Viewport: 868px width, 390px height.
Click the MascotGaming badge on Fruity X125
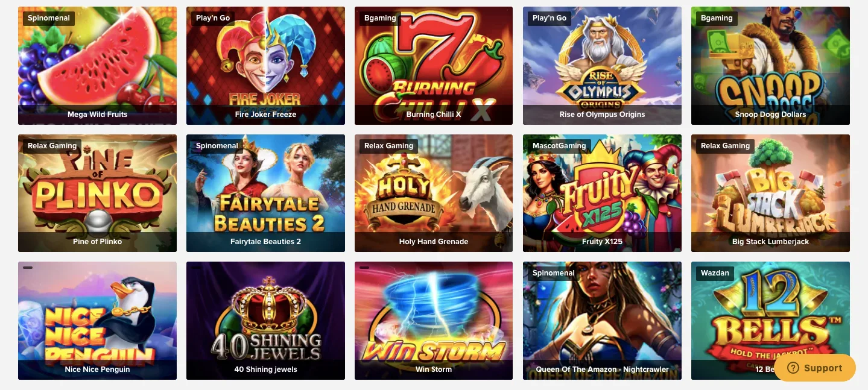559,146
